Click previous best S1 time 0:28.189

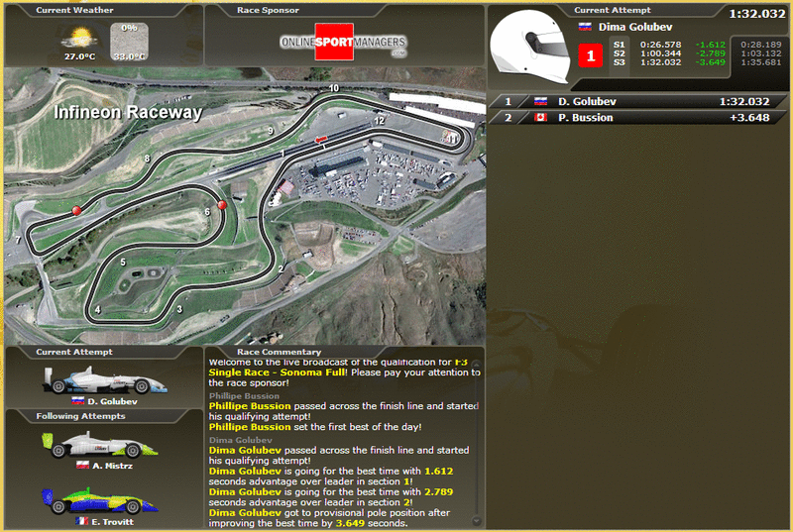pos(761,45)
